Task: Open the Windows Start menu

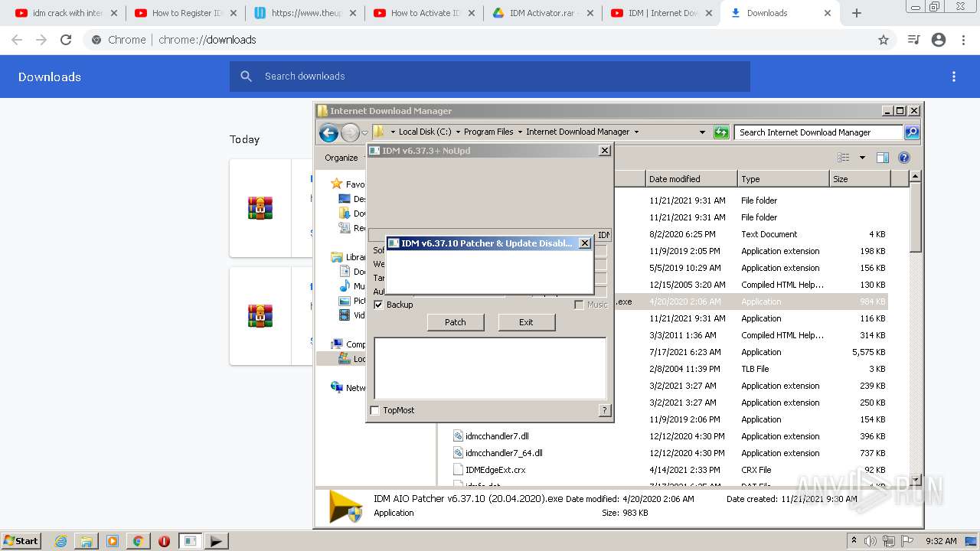Action: [21, 541]
